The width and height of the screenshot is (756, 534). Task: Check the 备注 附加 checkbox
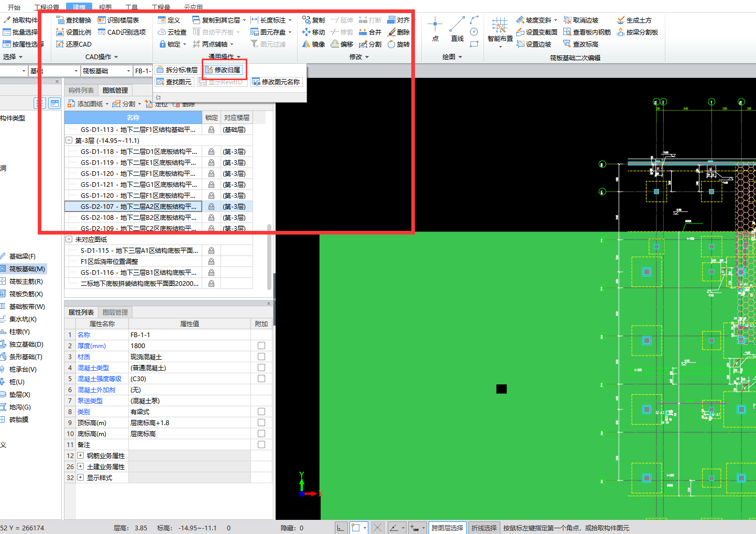(261, 444)
